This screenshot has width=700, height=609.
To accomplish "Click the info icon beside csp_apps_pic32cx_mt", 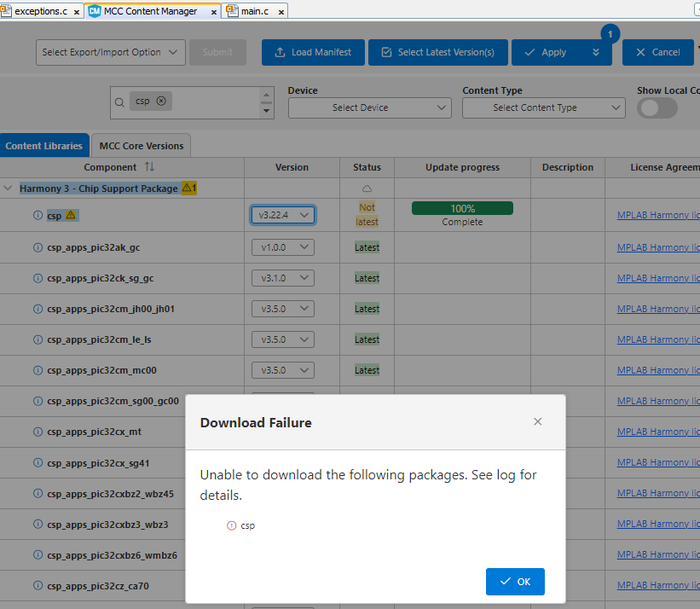I will coord(38,432).
